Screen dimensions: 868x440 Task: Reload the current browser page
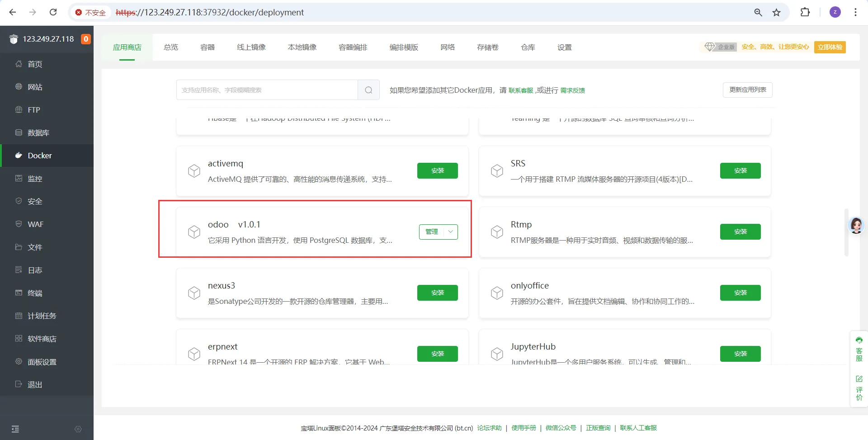[x=53, y=12]
